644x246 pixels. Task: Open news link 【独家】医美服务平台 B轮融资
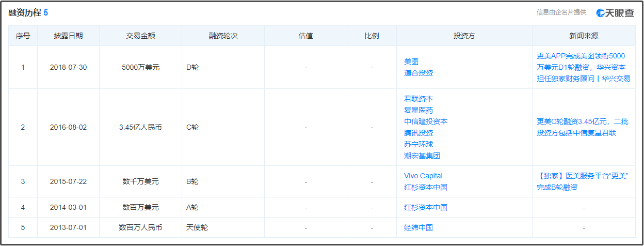click(583, 181)
